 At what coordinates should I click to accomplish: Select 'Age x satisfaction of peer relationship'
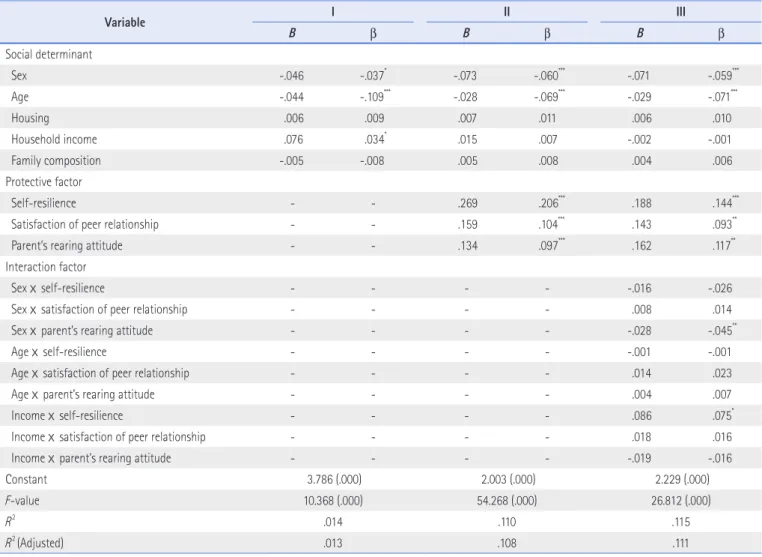point(100,373)
